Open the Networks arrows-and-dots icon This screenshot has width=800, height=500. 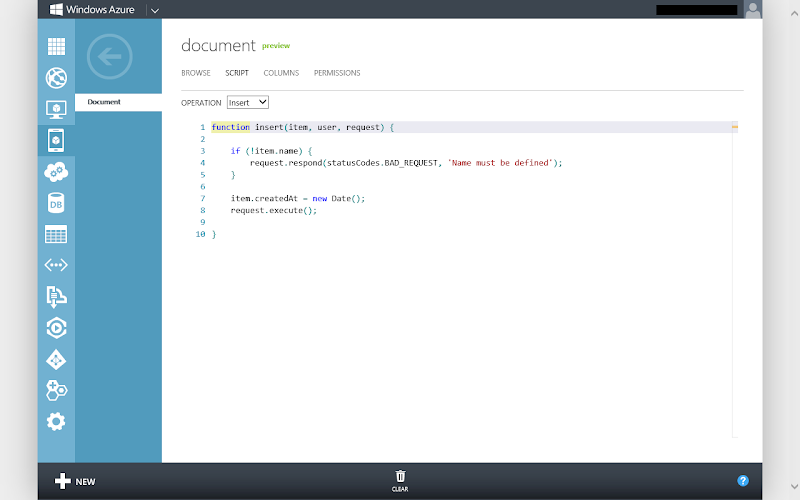(x=56, y=265)
